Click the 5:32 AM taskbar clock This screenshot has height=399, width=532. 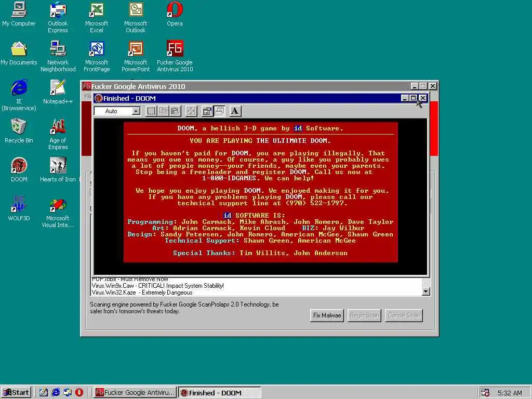pos(510,393)
